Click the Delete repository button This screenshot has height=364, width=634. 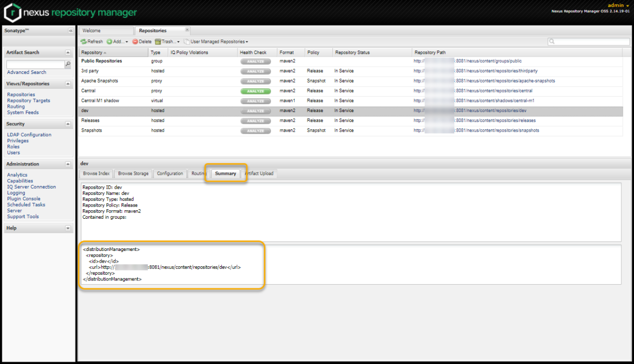click(x=142, y=42)
